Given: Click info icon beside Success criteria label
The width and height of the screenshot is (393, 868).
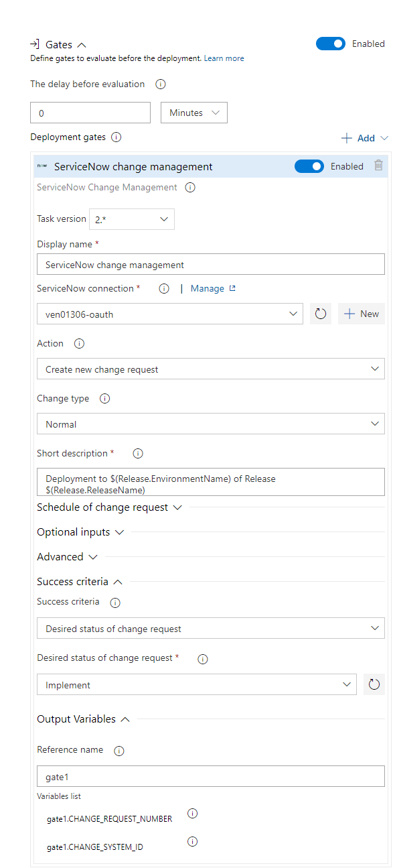Looking at the screenshot, I should click(115, 603).
